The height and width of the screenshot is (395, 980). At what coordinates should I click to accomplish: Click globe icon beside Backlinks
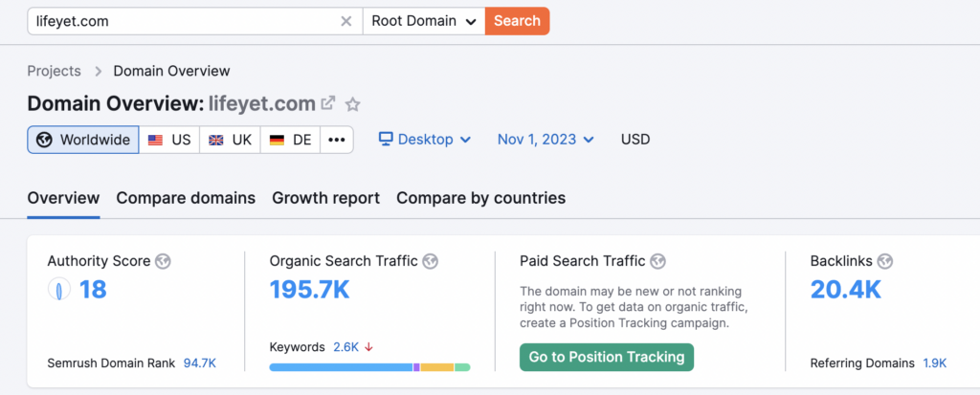pos(885,260)
